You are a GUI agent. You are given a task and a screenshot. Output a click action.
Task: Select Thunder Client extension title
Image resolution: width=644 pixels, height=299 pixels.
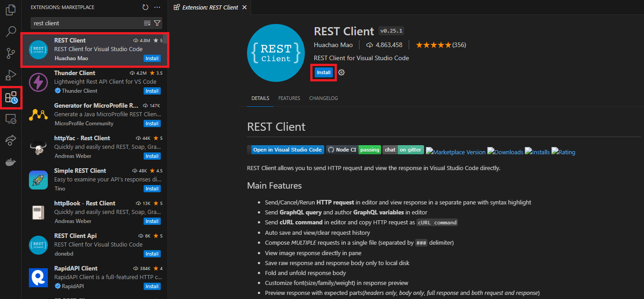pyautogui.click(x=75, y=73)
